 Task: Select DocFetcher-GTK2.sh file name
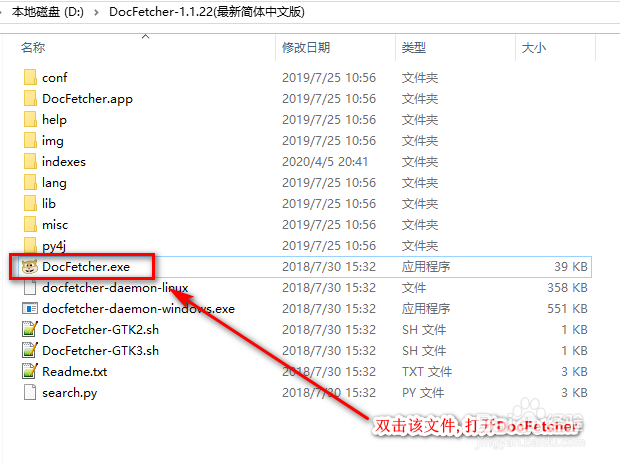(x=100, y=330)
